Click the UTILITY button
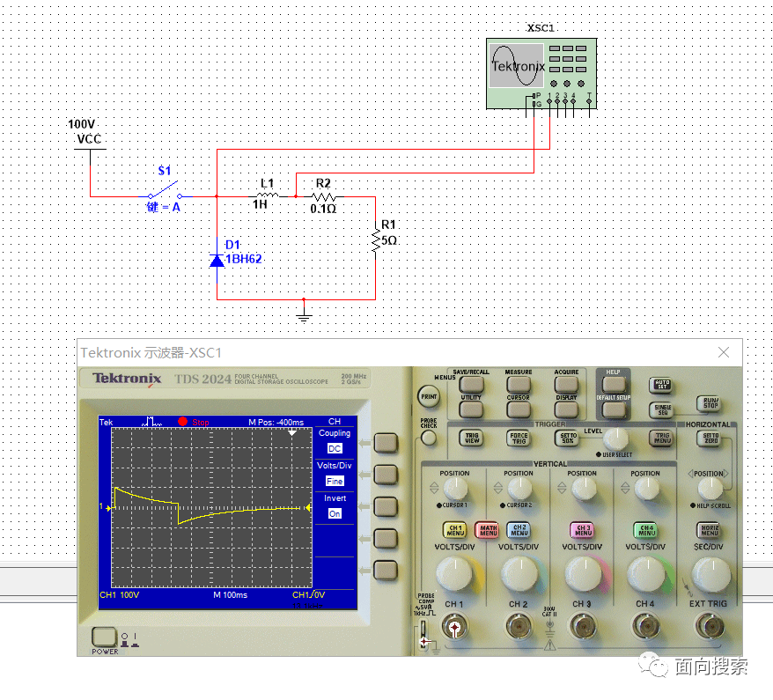 [x=471, y=409]
